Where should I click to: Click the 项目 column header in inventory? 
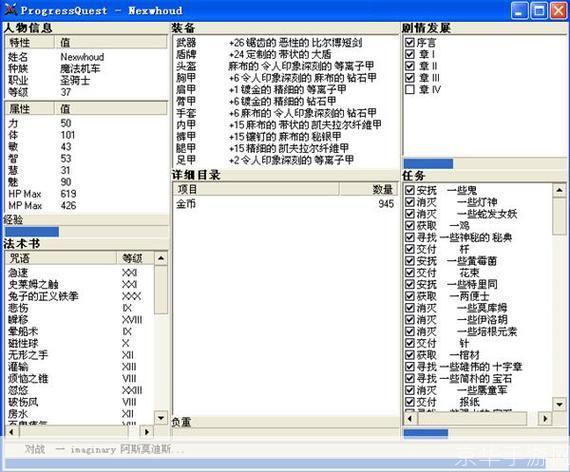[x=256, y=189]
